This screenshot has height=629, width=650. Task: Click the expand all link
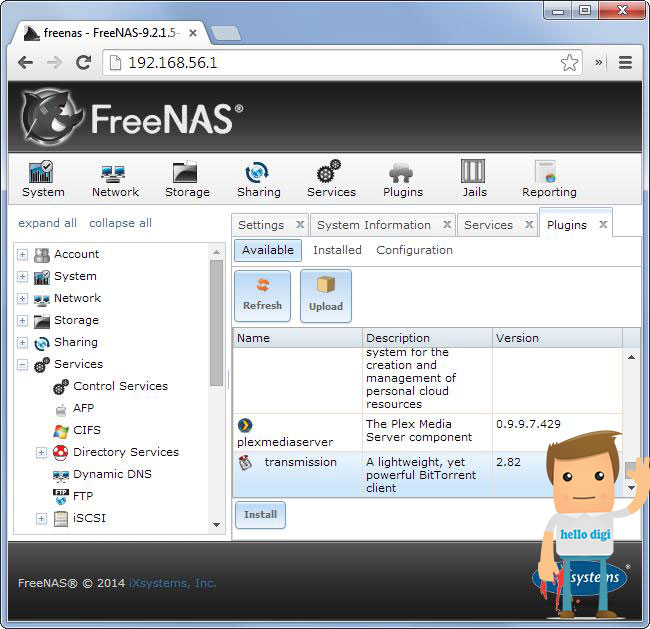(47, 223)
